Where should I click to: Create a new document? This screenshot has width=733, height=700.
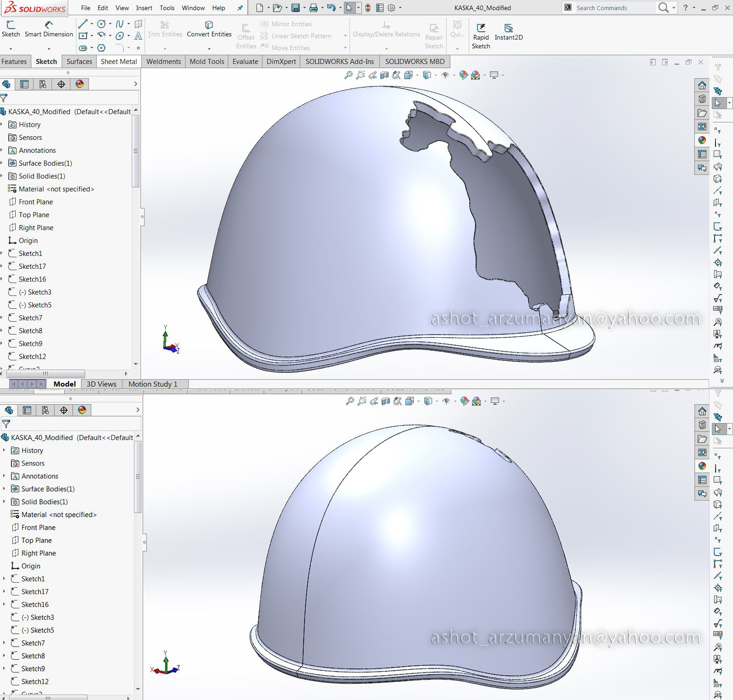pyautogui.click(x=260, y=8)
